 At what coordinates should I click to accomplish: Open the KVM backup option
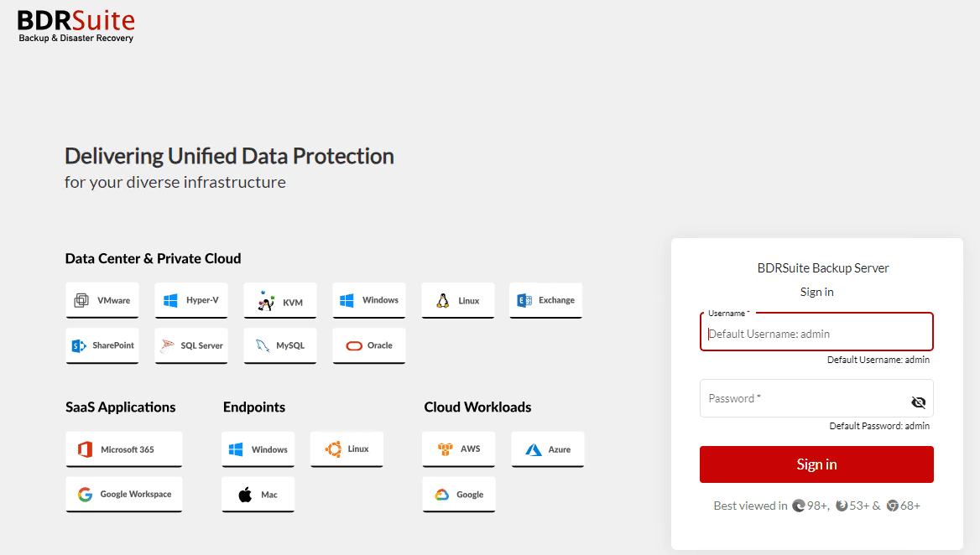coord(279,300)
